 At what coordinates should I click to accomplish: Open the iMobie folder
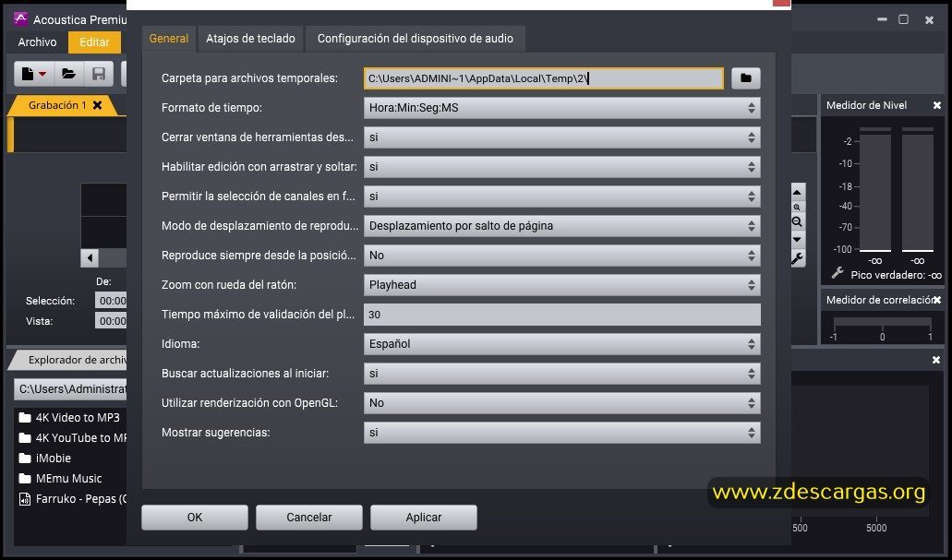pos(45,459)
